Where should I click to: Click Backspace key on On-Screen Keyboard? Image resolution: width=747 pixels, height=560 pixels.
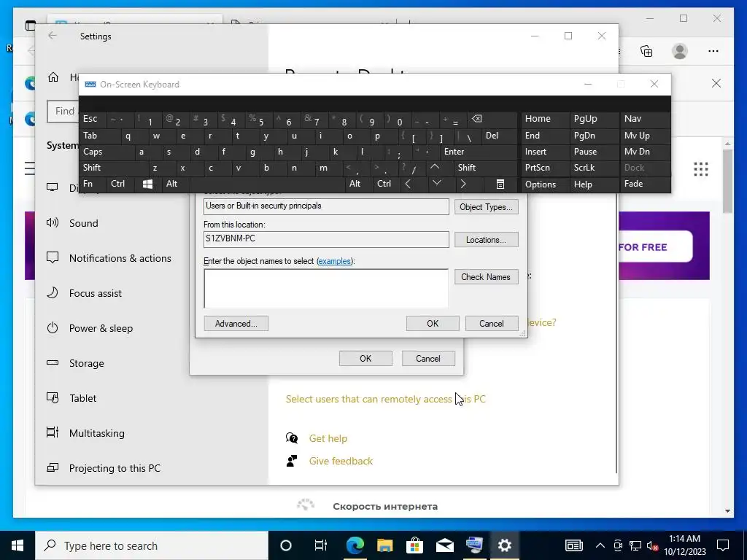(476, 119)
